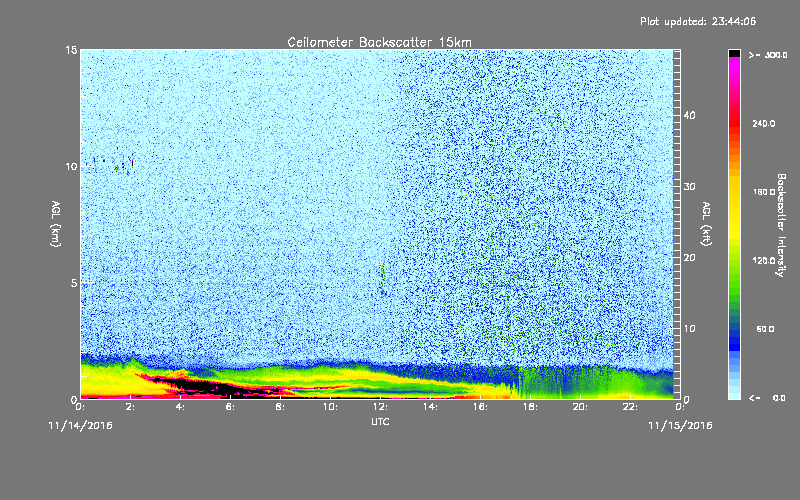Screen dimensions: 800x500
Task: Click the 10 tick on the km axis
Action: click(x=71, y=167)
